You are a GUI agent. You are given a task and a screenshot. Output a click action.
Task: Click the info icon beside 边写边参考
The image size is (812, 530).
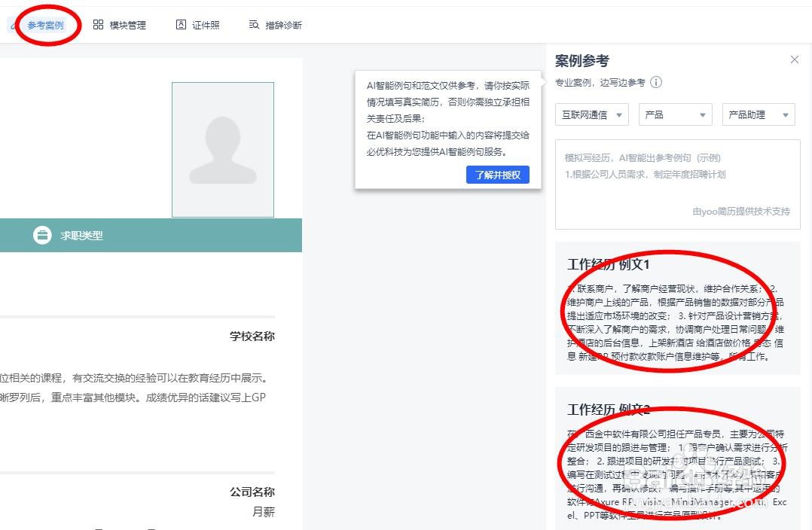655,82
